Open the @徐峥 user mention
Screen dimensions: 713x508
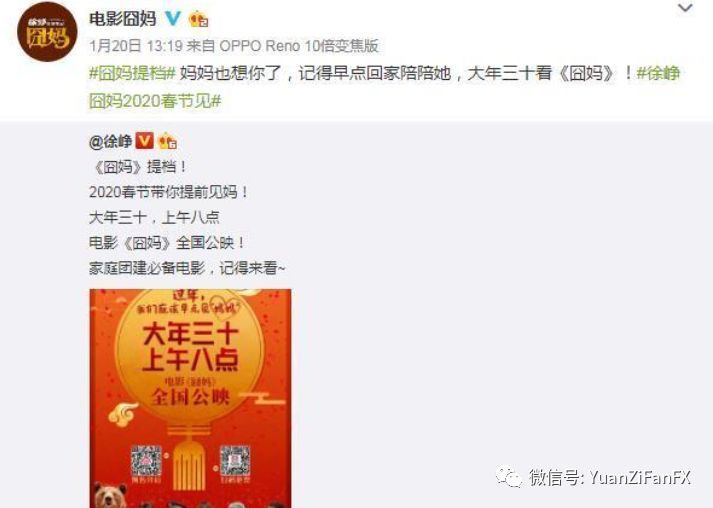click(x=110, y=141)
